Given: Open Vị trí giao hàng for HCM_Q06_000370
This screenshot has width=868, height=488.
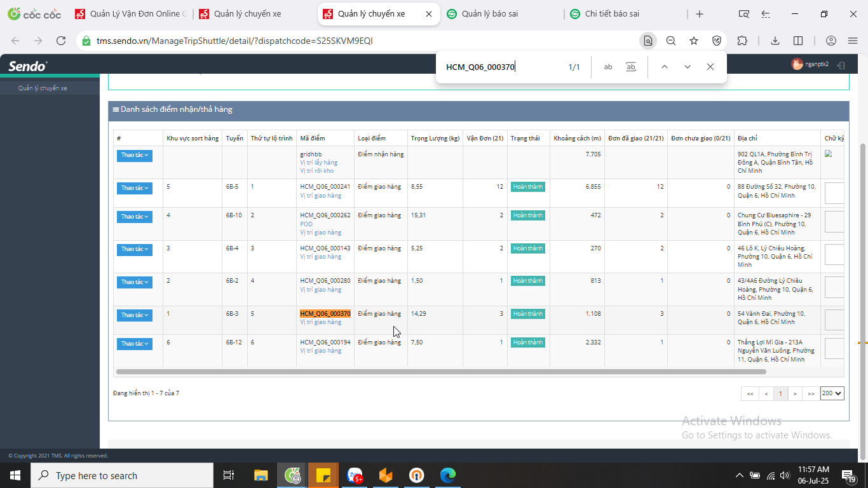Looking at the screenshot, I should coord(321,322).
